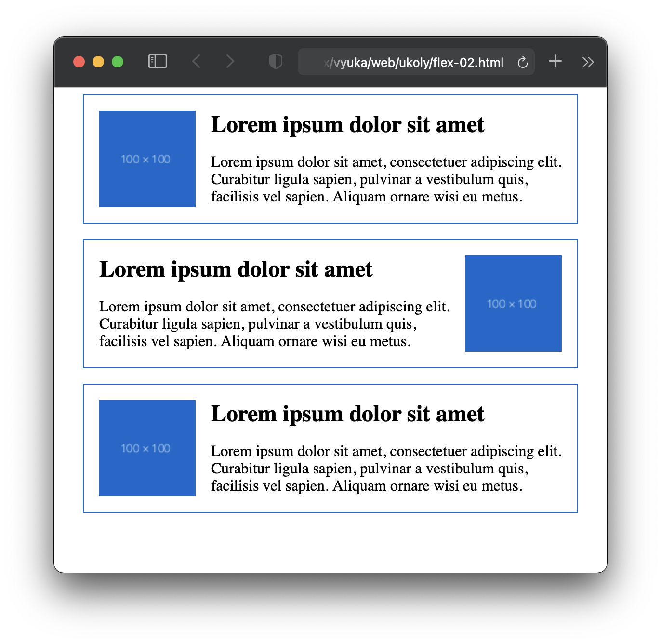This screenshot has width=661, height=644.
Task: Click the heading of the first card
Action: (347, 125)
